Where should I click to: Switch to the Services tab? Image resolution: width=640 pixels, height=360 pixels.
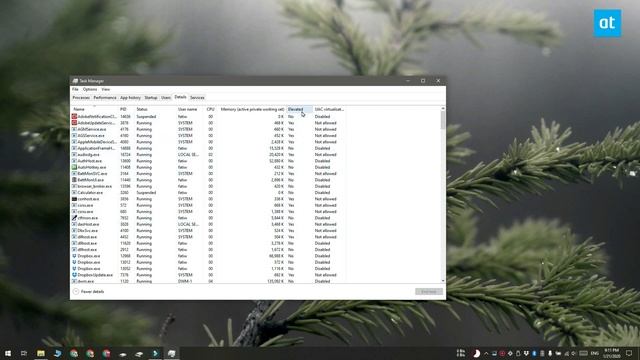pos(197,98)
